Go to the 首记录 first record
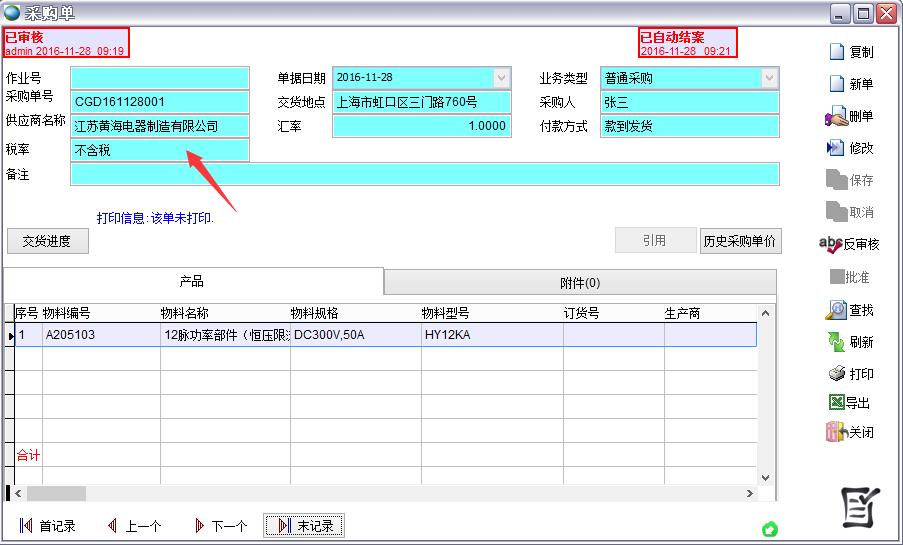 click(47, 526)
